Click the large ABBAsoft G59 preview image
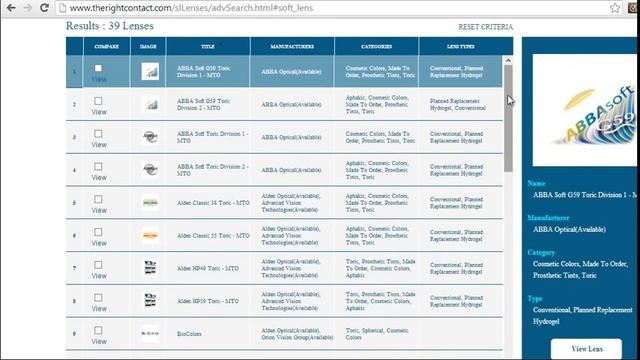640x360 pixels. coord(585,110)
